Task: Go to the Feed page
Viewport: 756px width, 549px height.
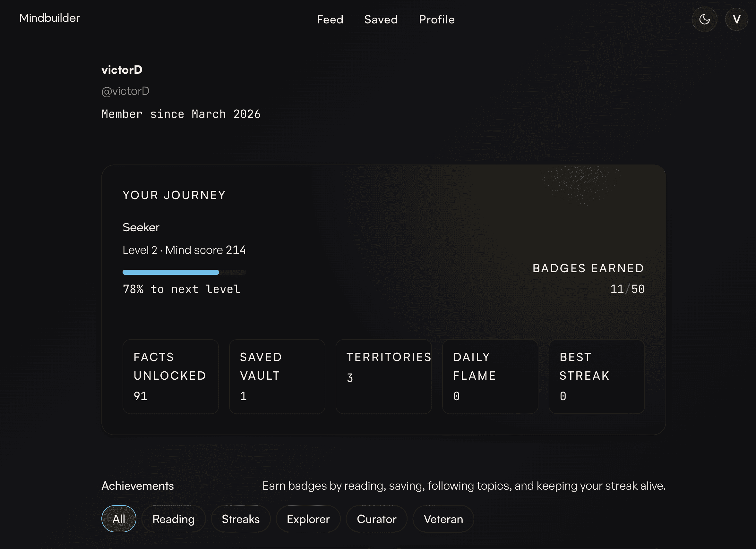Action: pos(330,19)
